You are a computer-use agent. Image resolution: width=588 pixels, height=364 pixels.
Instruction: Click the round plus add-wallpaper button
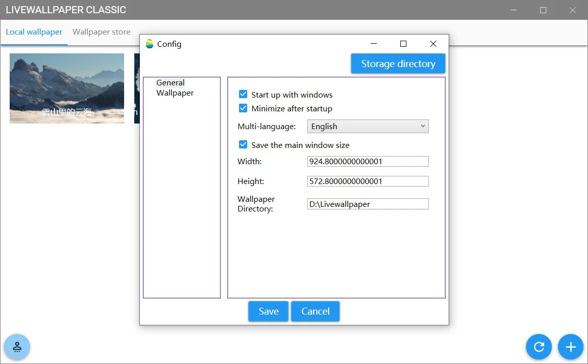(570, 347)
